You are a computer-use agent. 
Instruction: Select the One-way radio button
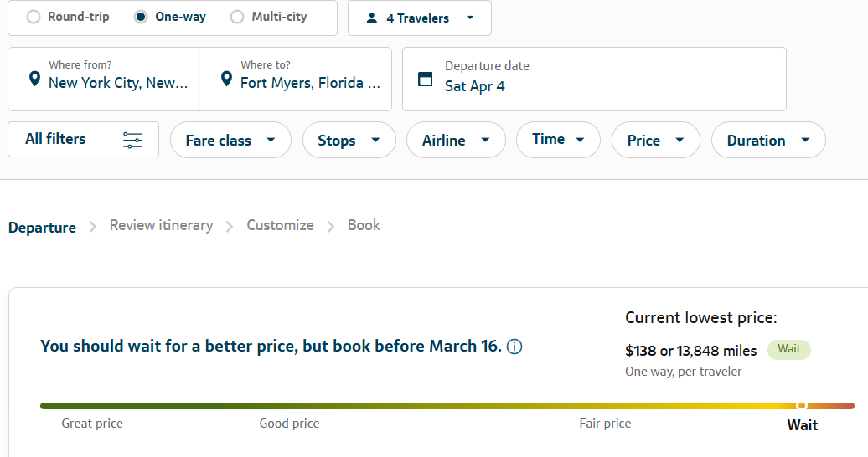[141, 17]
